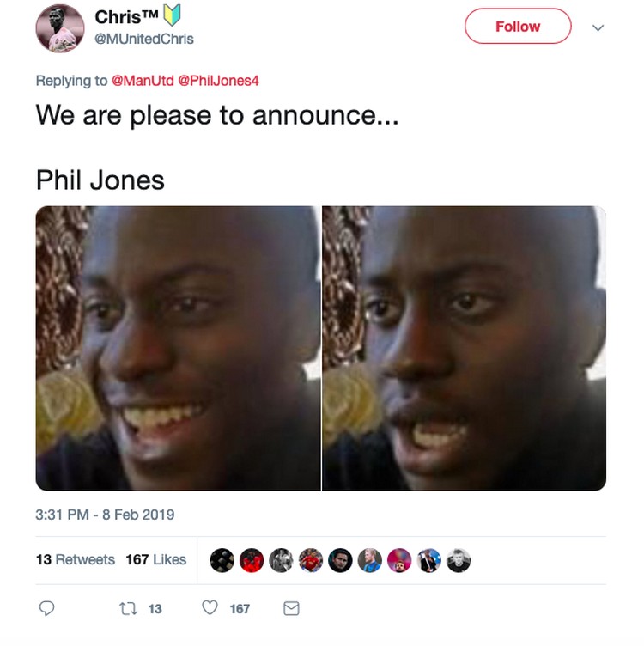View the 13 Retweets list

point(76,559)
